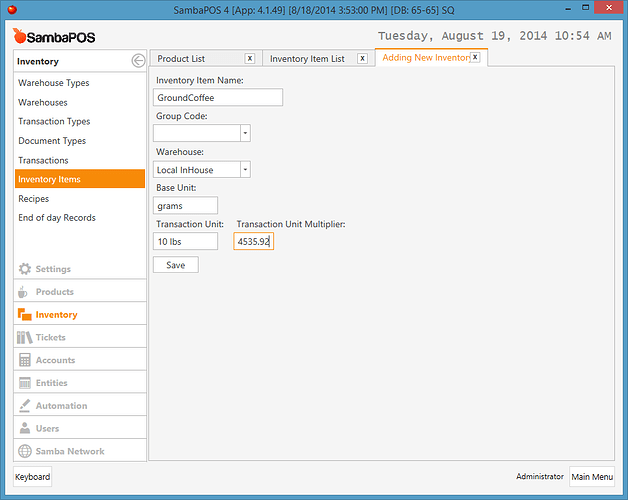Click the Accounts calculator icon
This screenshot has height=500, width=628.
pyautogui.click(x=25, y=360)
